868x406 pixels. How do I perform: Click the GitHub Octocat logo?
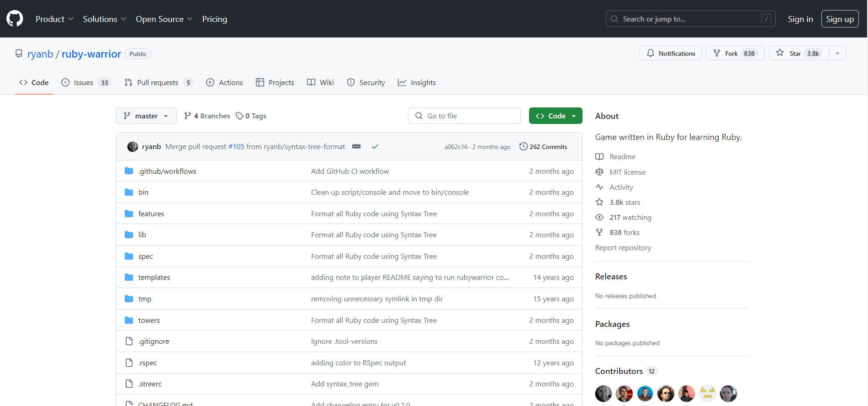[15, 19]
